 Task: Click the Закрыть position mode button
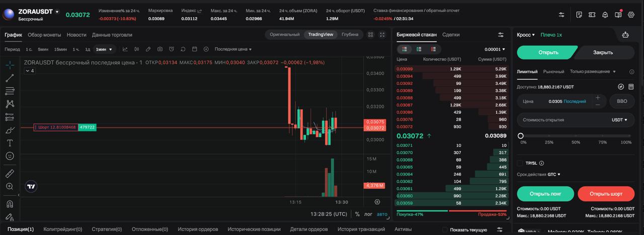pyautogui.click(x=603, y=52)
